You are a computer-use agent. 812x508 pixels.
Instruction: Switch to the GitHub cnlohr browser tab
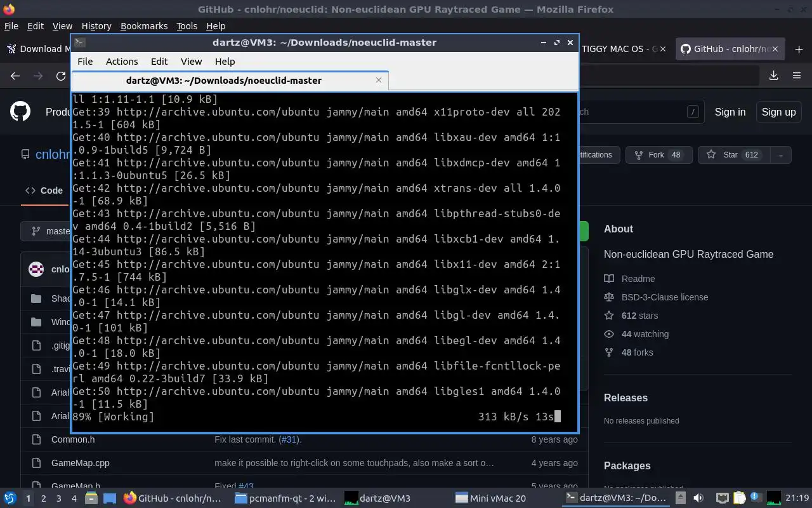[731, 49]
